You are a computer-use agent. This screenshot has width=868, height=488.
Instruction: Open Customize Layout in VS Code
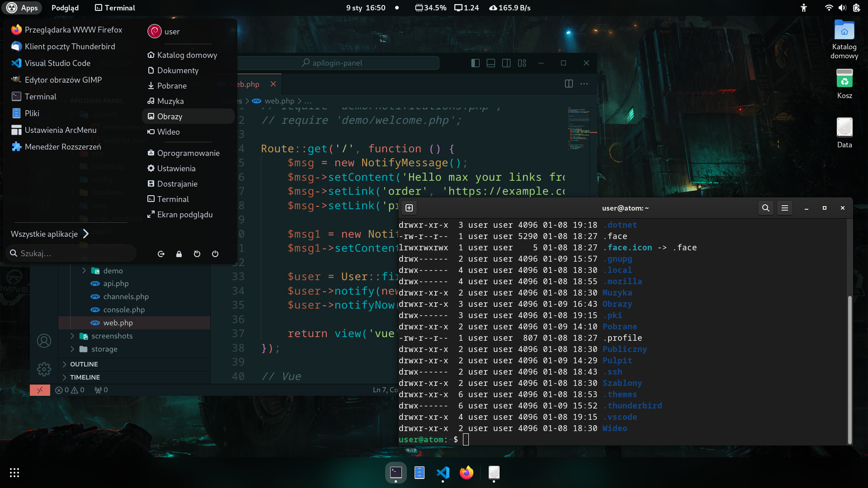click(522, 63)
